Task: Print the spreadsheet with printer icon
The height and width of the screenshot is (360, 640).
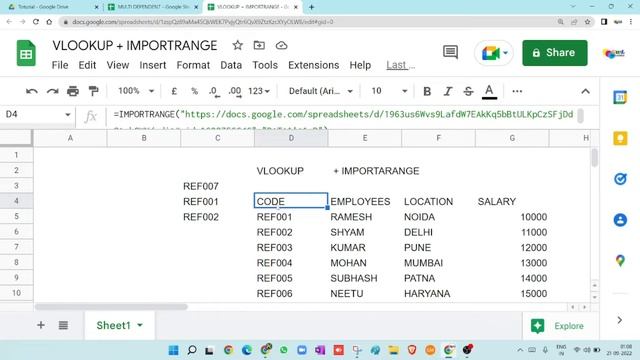Action: pyautogui.click(x=73, y=91)
